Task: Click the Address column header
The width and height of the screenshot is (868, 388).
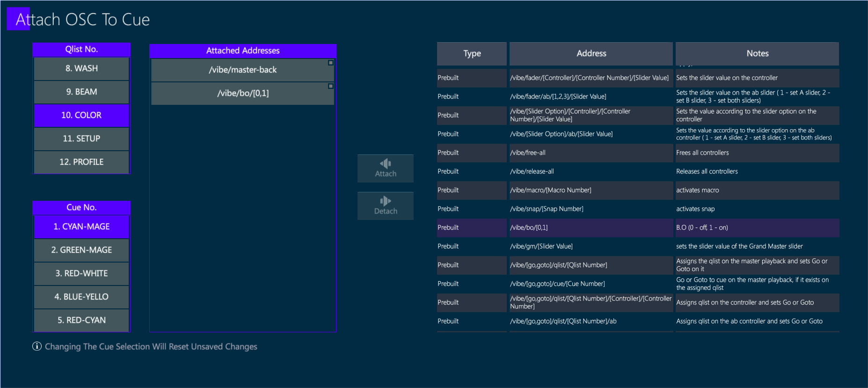Action: (x=591, y=53)
